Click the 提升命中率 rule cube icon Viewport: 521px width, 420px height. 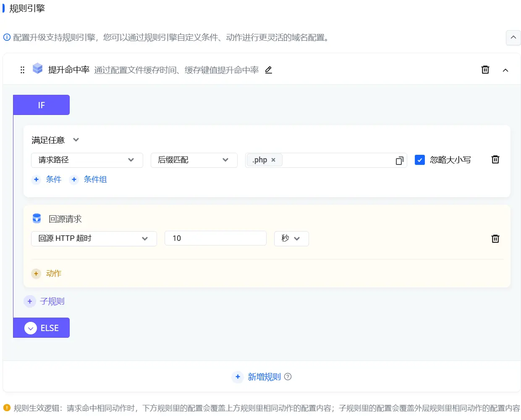pyautogui.click(x=38, y=68)
